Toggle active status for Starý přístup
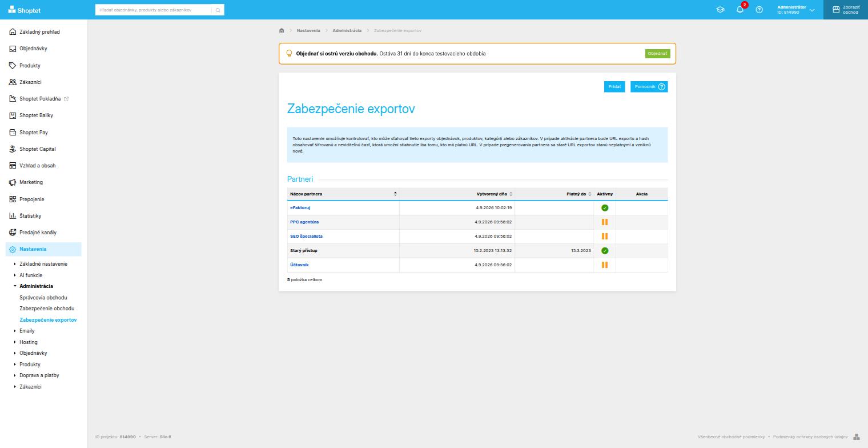868x448 pixels. [x=605, y=251]
